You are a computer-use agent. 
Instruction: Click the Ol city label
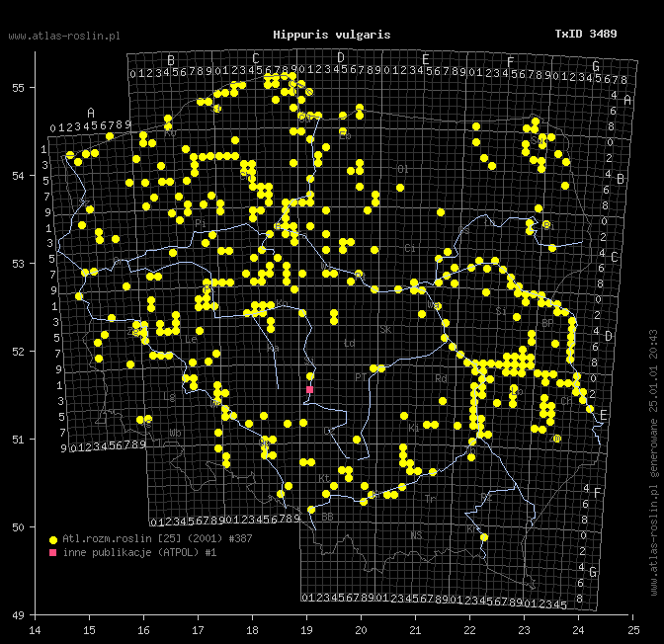403,169
